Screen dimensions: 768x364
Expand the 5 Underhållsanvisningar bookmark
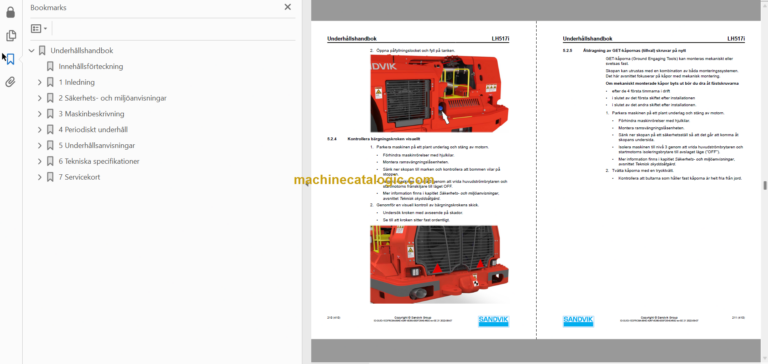pyautogui.click(x=40, y=146)
